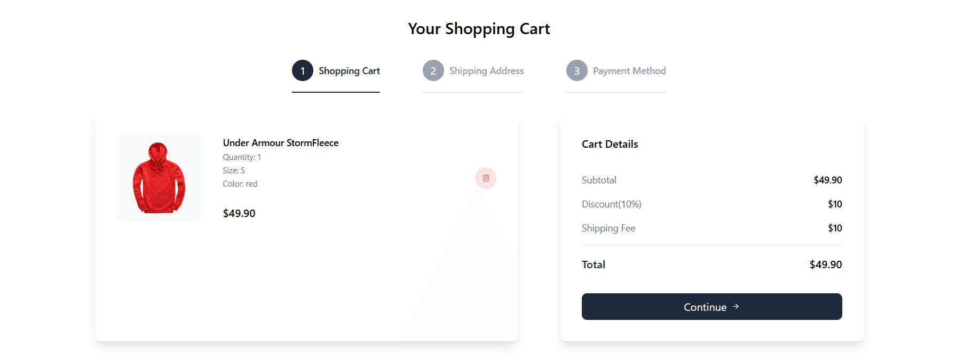Image resolution: width=980 pixels, height=361 pixels.
Task: Click the Size: S label
Action: [x=234, y=171]
